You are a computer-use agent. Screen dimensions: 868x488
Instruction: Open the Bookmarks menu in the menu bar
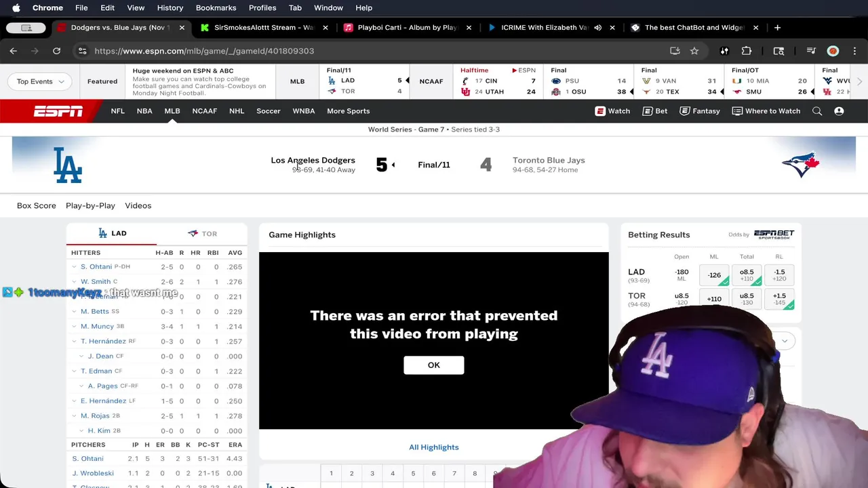click(x=216, y=7)
